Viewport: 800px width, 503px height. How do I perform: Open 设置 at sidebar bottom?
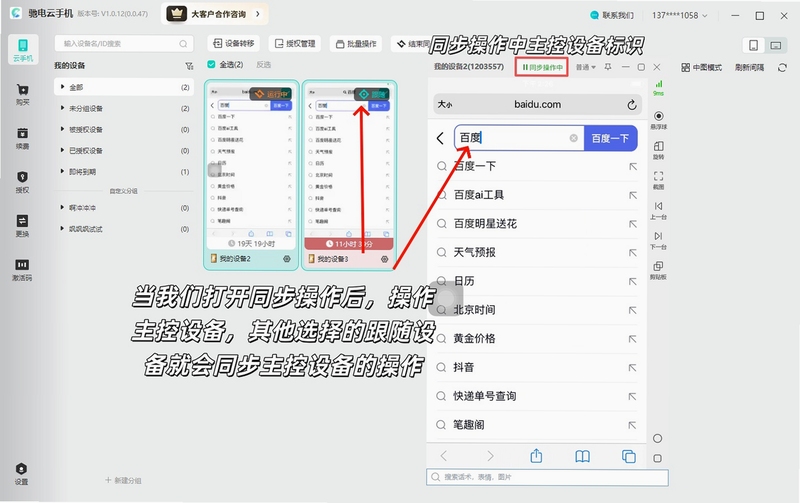[21, 474]
